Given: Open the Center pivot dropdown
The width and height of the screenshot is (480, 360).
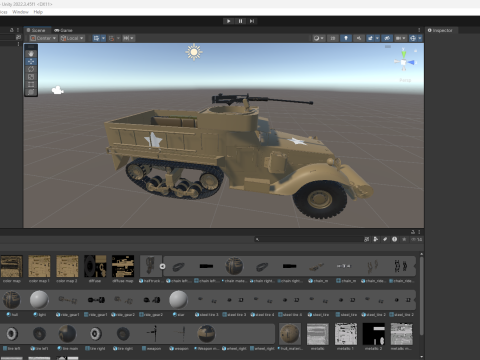Looking at the screenshot, I should 43,38.
